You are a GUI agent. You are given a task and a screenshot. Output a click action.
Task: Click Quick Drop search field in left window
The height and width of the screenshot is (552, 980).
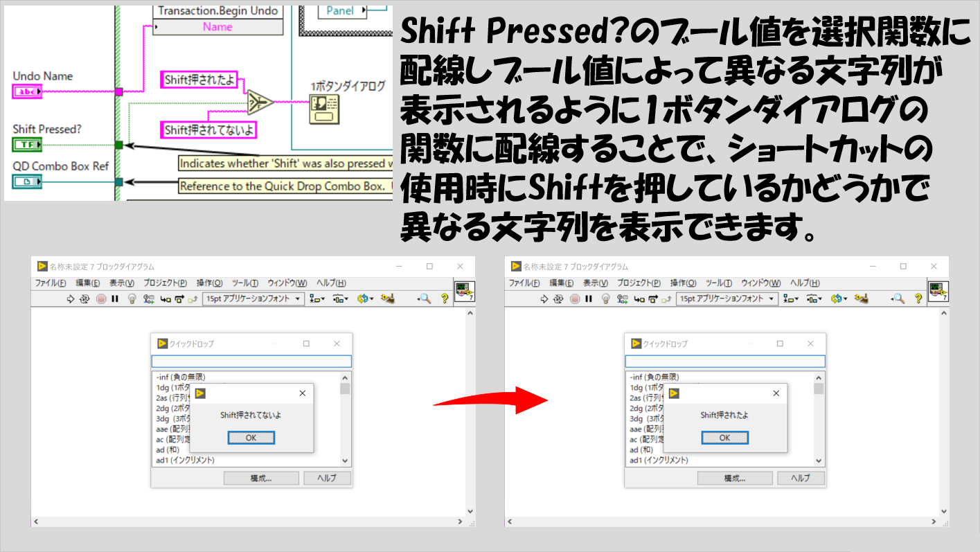(x=251, y=361)
